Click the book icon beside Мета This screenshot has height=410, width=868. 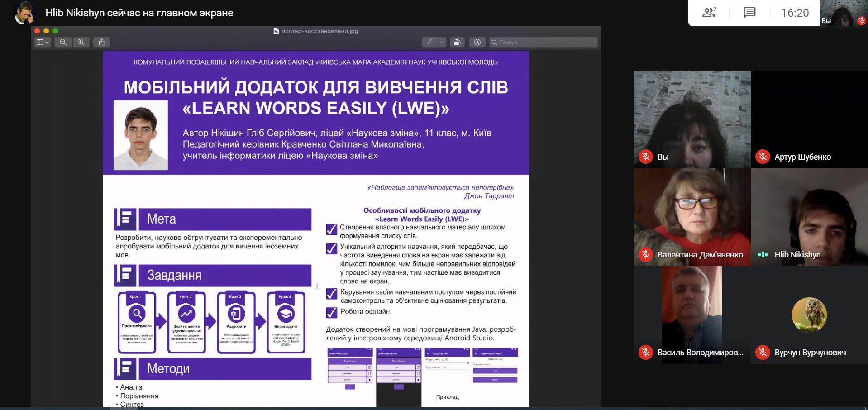125,219
